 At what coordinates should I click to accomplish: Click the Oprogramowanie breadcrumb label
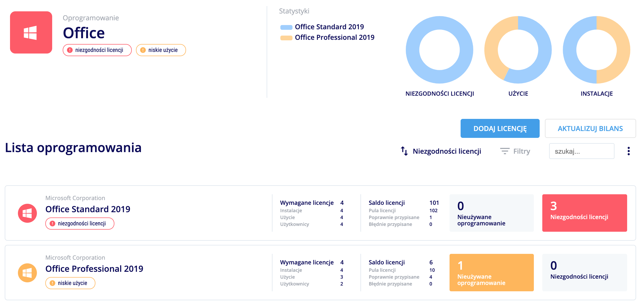click(x=91, y=18)
